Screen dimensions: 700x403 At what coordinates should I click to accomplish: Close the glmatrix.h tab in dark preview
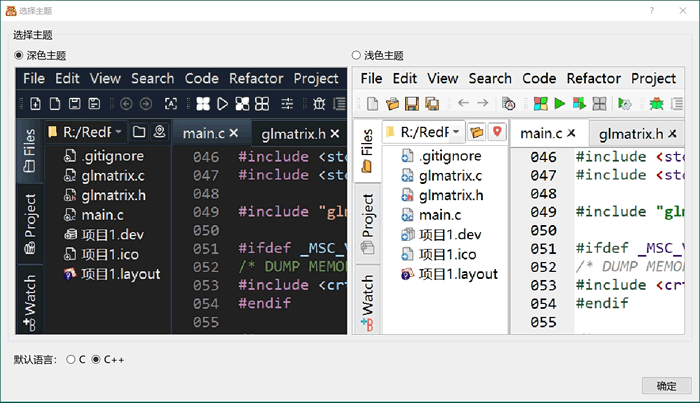(335, 133)
